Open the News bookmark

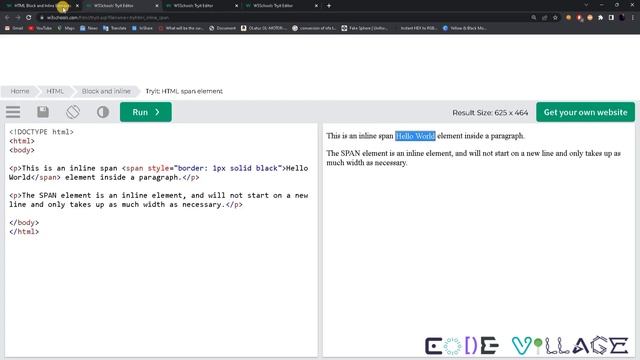(x=89, y=28)
